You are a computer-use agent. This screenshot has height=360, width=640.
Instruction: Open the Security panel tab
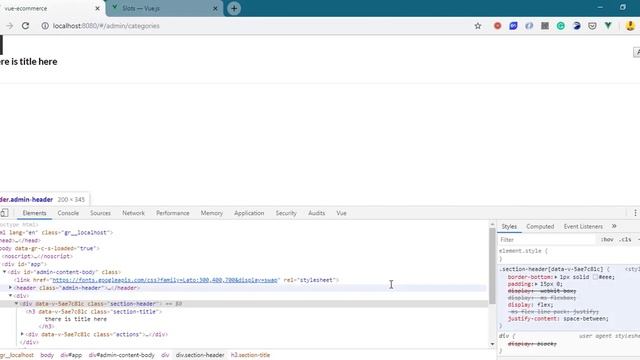pos(286,213)
